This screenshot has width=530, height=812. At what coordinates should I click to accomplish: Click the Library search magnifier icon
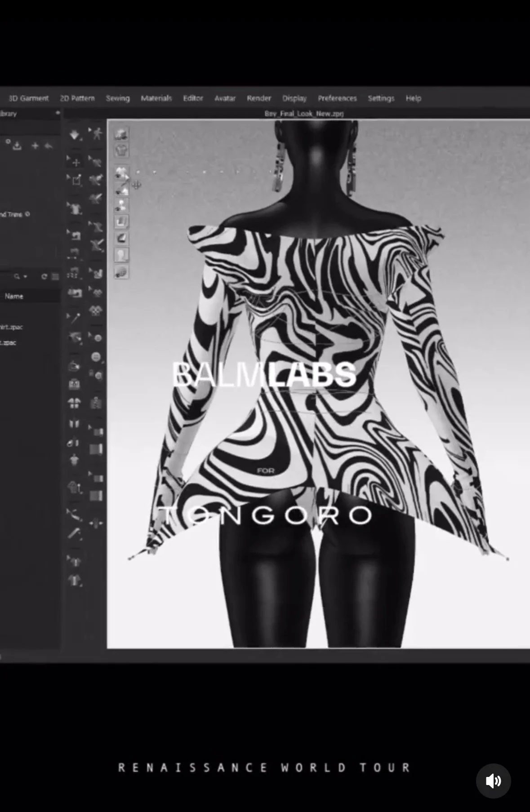[17, 276]
